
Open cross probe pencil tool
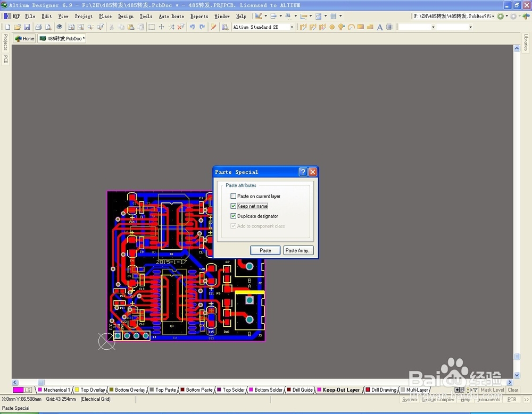pos(213,27)
